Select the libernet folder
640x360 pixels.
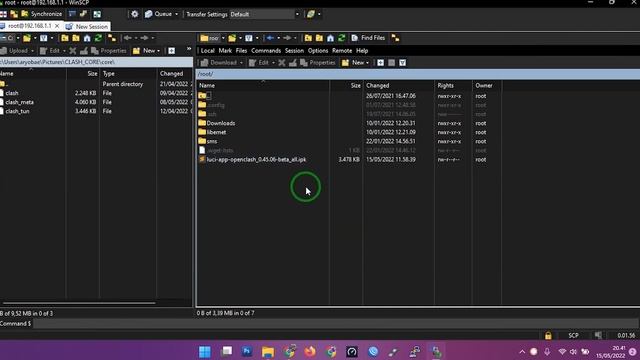pyautogui.click(x=216, y=132)
